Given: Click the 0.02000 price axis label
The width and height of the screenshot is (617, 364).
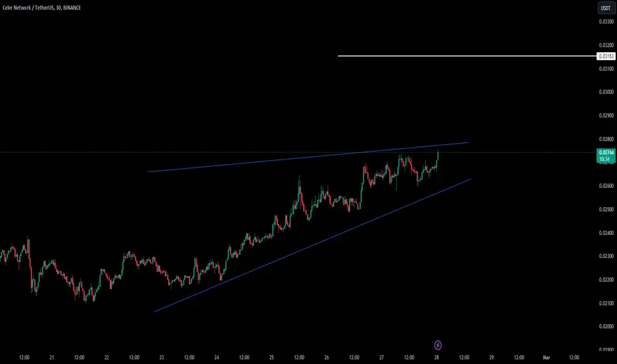Looking at the screenshot, I should 606,327.
